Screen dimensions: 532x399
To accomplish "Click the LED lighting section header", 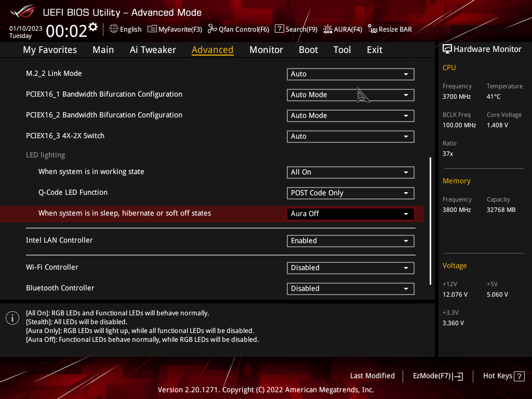I will (x=46, y=155).
